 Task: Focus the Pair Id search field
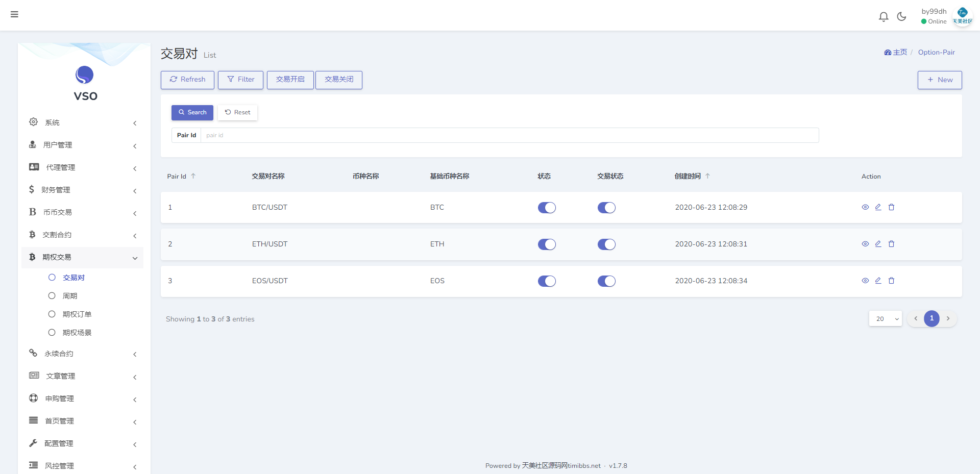pos(509,135)
